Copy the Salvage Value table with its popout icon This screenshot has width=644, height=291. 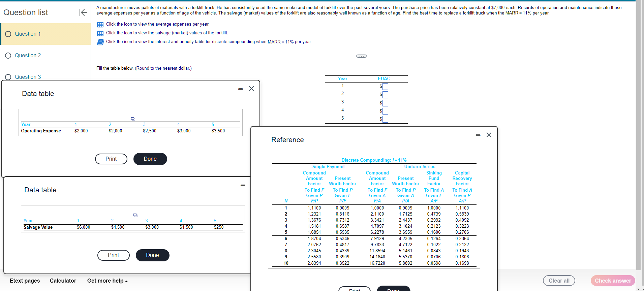coord(135,215)
